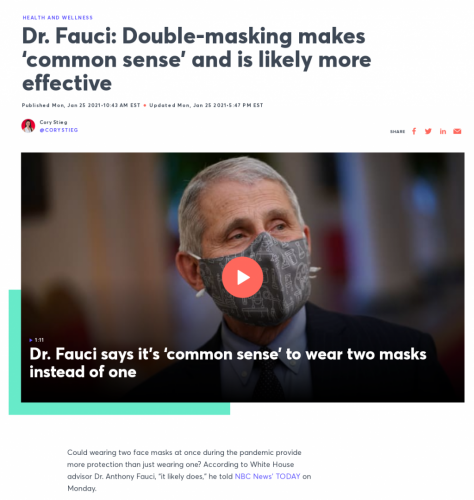
Task: Click the Updated Jan 25 2021 timestamp
Action: (x=206, y=105)
